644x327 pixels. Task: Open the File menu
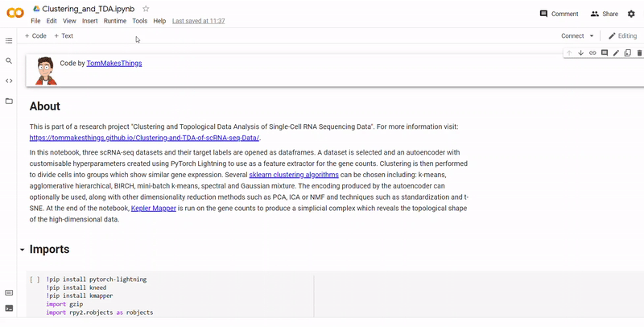[35, 21]
